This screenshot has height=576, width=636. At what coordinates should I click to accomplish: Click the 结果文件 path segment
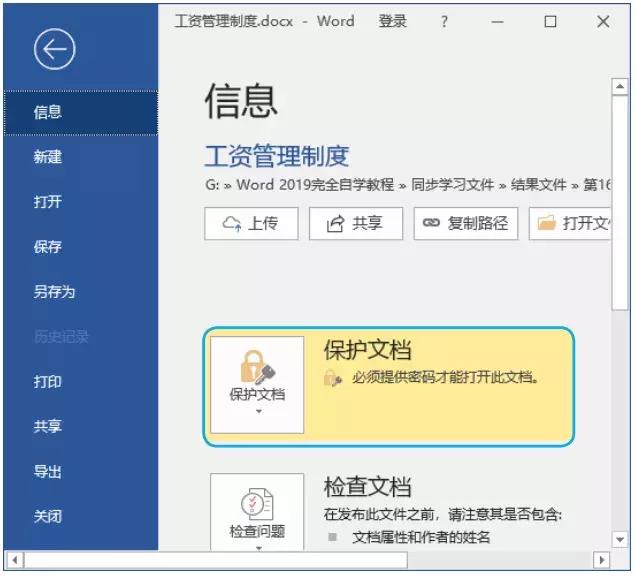pos(539,185)
